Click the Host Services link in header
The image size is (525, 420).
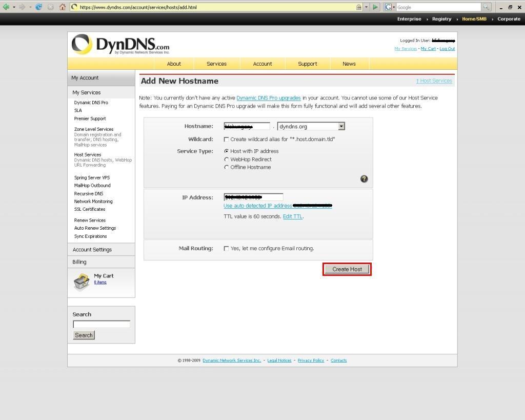click(434, 81)
